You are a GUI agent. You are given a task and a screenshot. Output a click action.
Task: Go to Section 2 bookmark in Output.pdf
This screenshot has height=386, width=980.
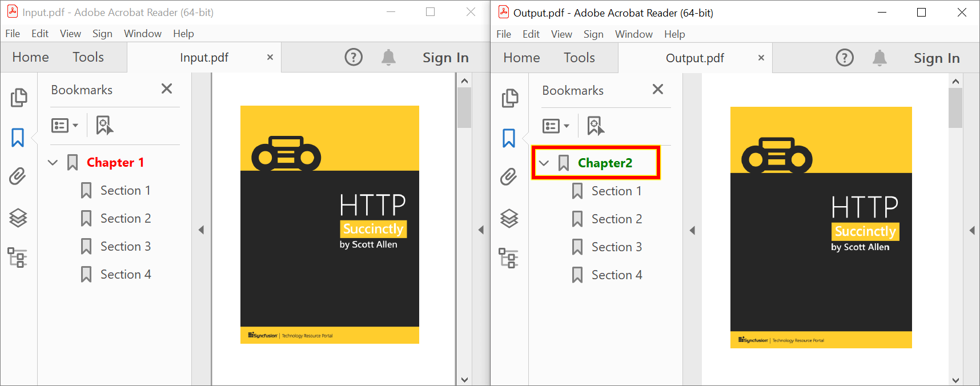point(617,219)
